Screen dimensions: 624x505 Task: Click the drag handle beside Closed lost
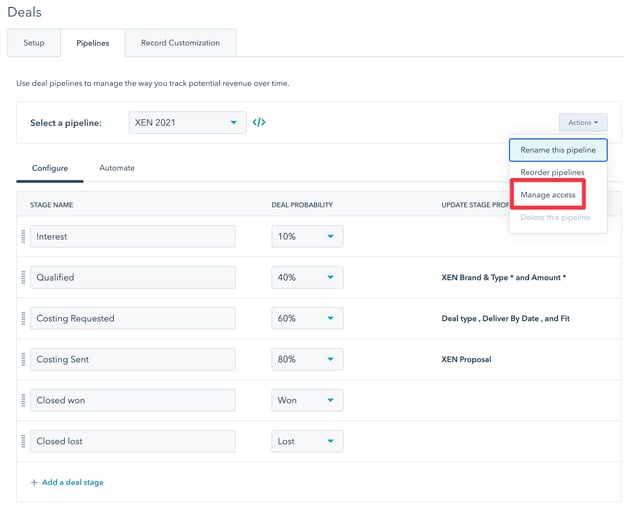[23, 442]
